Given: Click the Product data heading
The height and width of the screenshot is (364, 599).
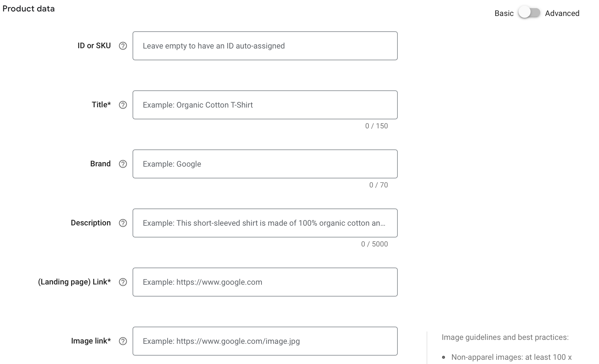Looking at the screenshot, I should pos(29,9).
